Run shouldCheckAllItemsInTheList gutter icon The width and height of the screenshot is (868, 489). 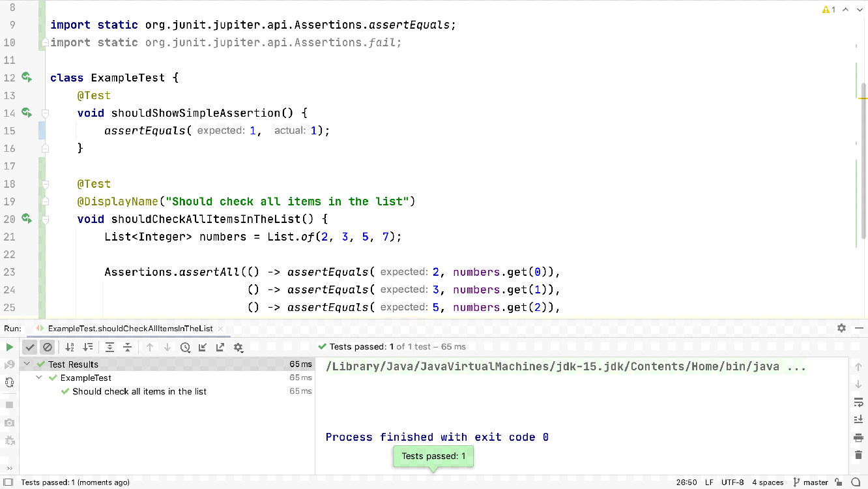point(27,218)
